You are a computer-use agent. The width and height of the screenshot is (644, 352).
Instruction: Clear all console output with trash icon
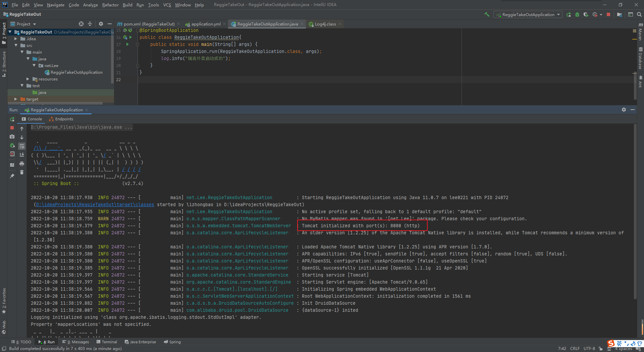point(22,172)
